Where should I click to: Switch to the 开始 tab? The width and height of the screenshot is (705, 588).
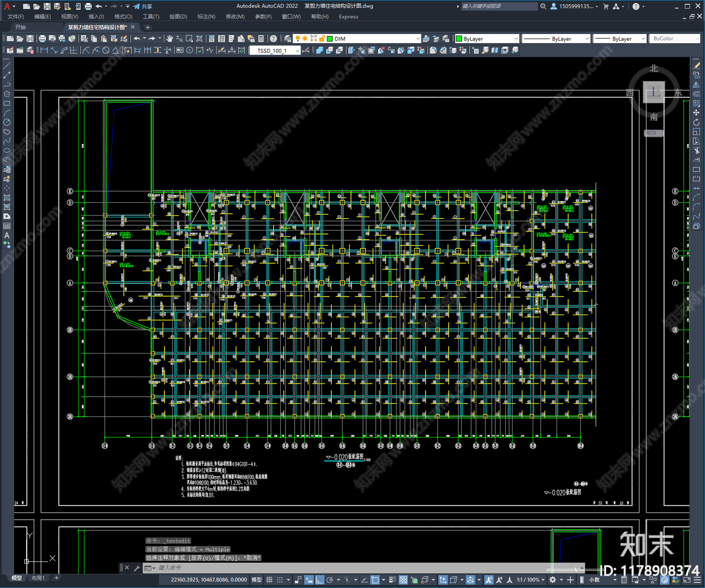[21, 27]
